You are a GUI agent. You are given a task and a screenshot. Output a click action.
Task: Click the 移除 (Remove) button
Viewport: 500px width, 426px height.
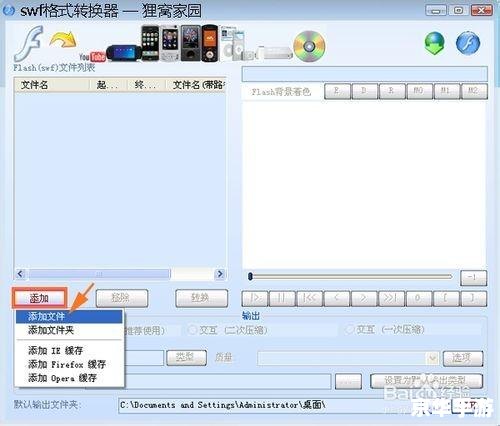[x=122, y=298]
